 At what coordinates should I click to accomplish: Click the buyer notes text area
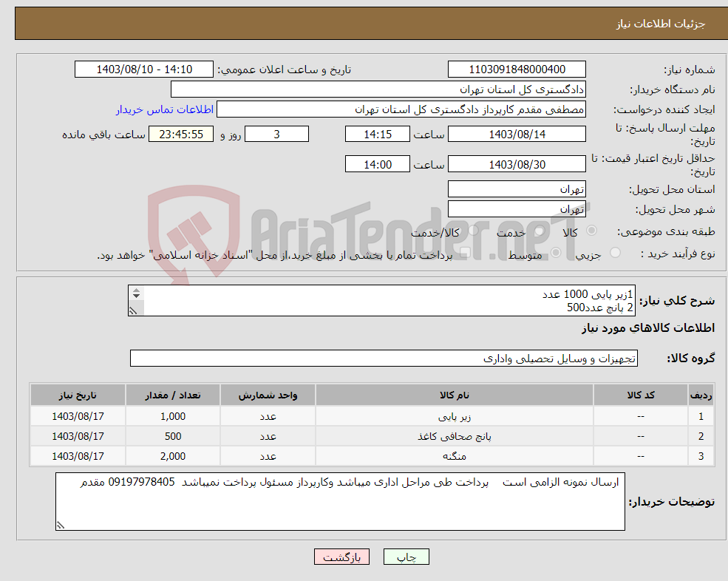[340, 502]
